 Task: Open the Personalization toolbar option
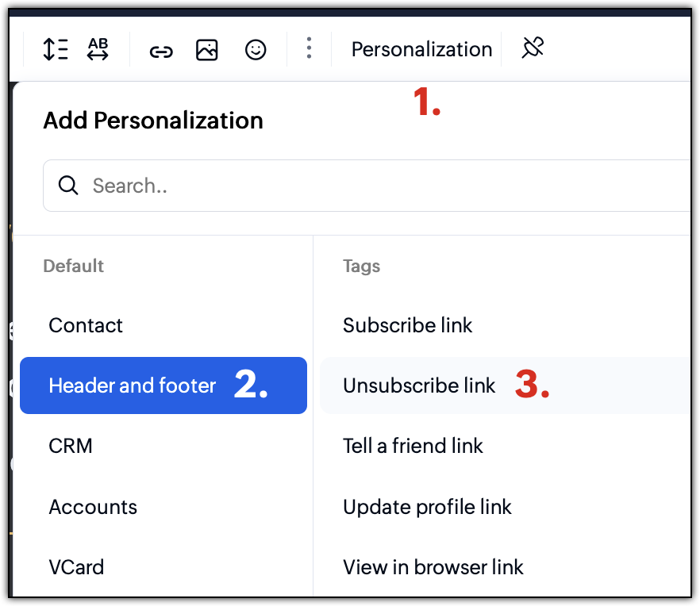tap(421, 49)
